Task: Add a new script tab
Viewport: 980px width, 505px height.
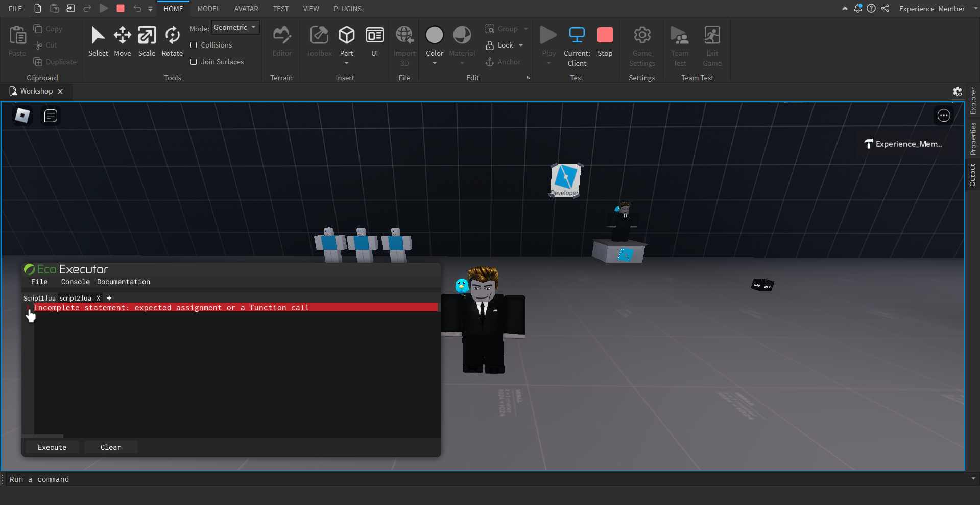Action: click(109, 298)
